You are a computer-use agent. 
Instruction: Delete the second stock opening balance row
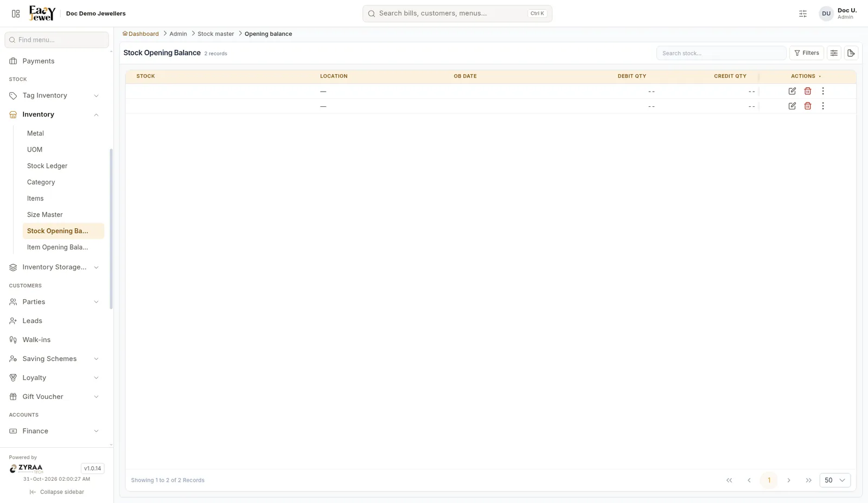808,106
